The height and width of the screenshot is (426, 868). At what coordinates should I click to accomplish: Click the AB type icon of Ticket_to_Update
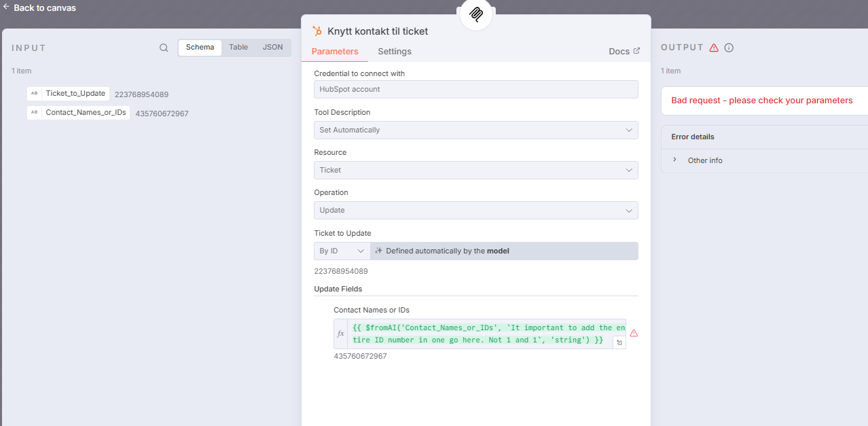(34, 94)
